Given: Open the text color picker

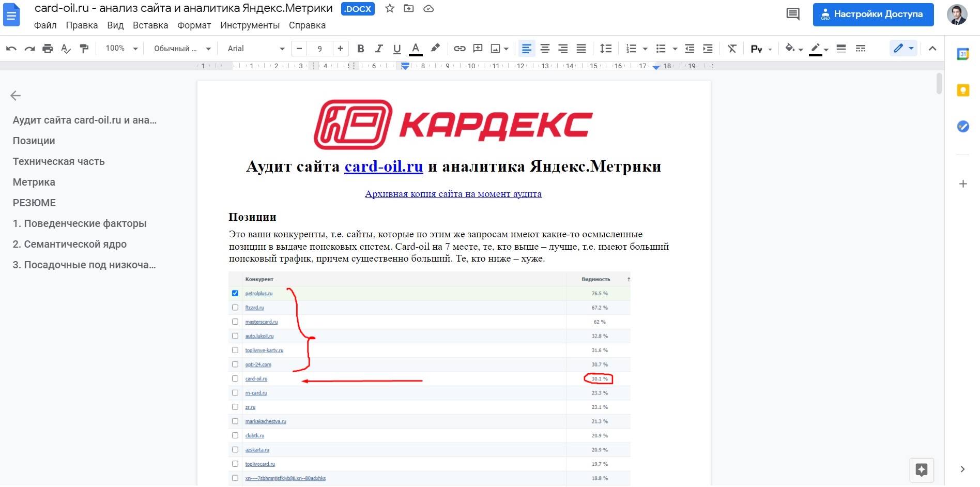Looking at the screenshot, I should (416, 48).
